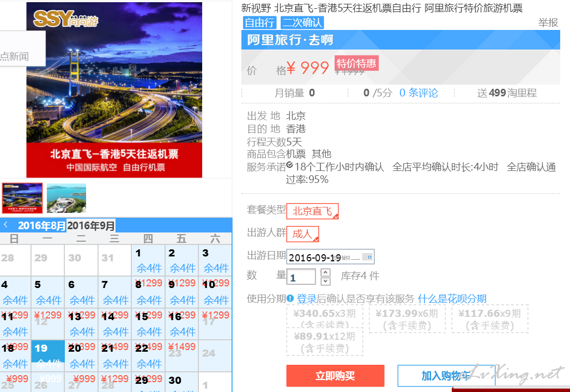Click the SSY尚尚游 logo on the image
This screenshot has height=392, width=570.
click(65, 19)
